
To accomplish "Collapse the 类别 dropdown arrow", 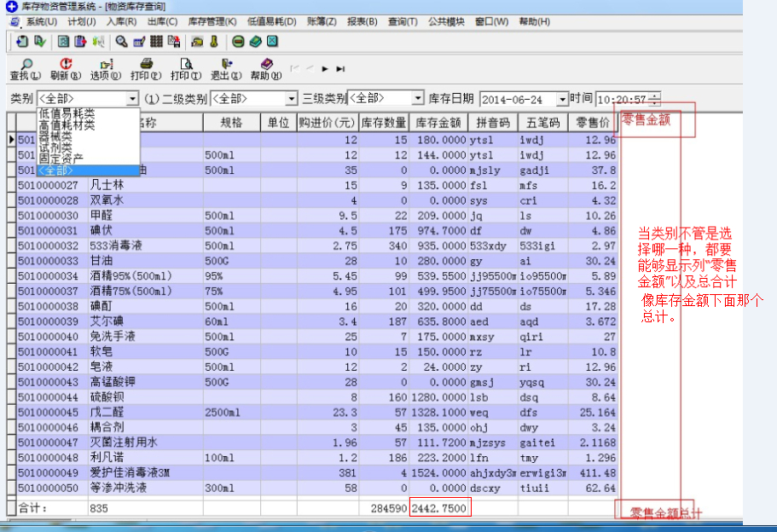I will pyautogui.click(x=132, y=99).
